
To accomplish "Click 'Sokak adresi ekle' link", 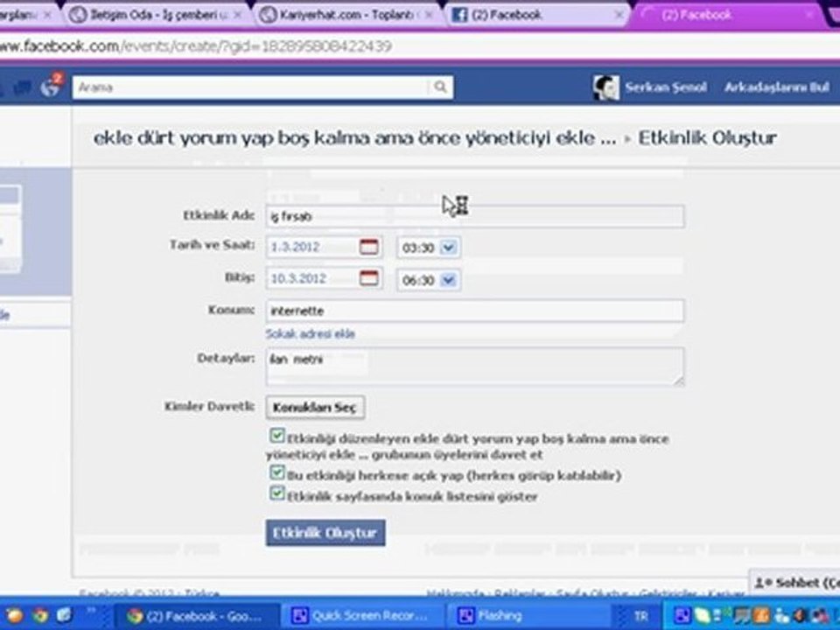I will (x=310, y=333).
